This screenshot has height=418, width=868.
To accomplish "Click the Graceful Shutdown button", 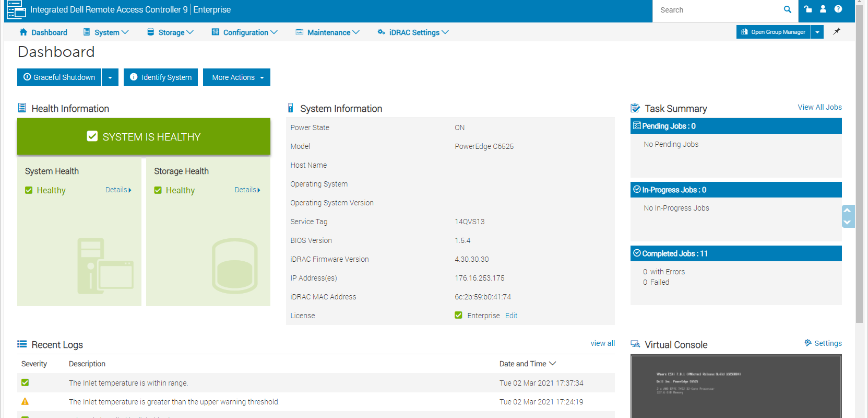I will 60,77.
